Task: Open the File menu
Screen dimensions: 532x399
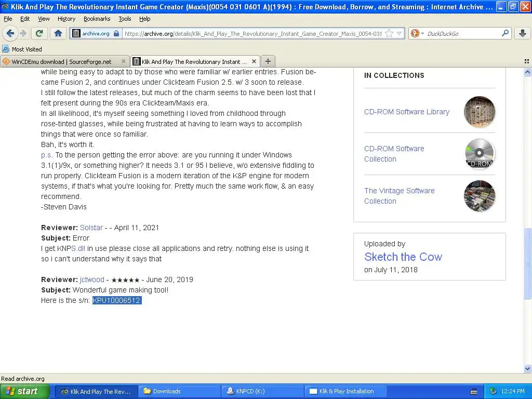Action: (8, 19)
